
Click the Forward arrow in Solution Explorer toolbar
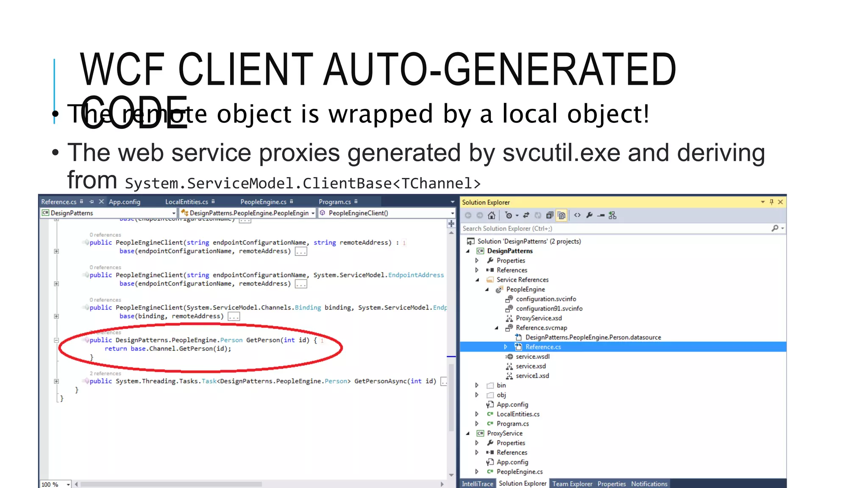[480, 215]
